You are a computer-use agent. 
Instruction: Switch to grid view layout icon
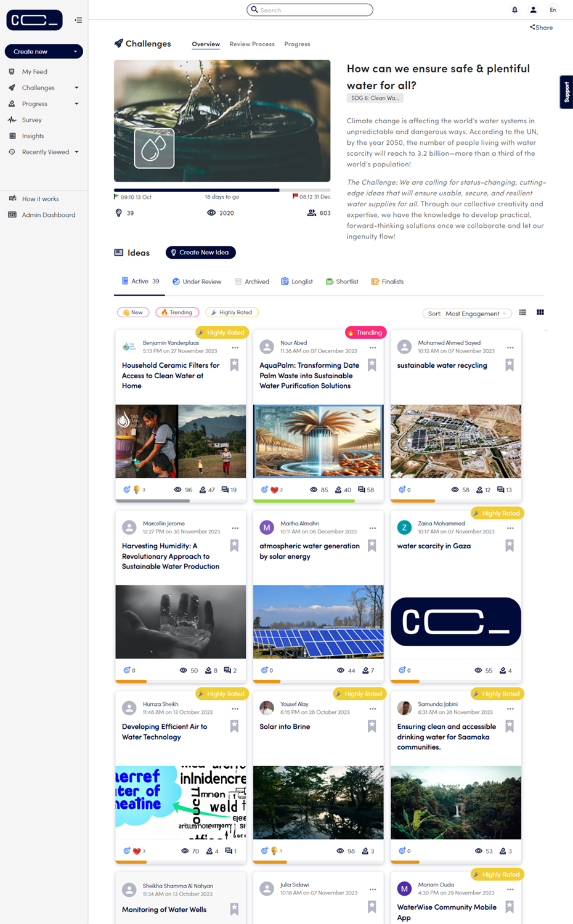coord(540,312)
